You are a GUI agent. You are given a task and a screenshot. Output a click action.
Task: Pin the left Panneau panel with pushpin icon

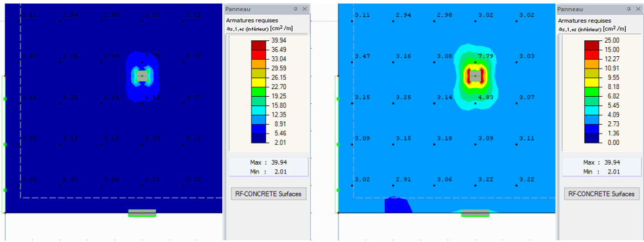(x=296, y=9)
